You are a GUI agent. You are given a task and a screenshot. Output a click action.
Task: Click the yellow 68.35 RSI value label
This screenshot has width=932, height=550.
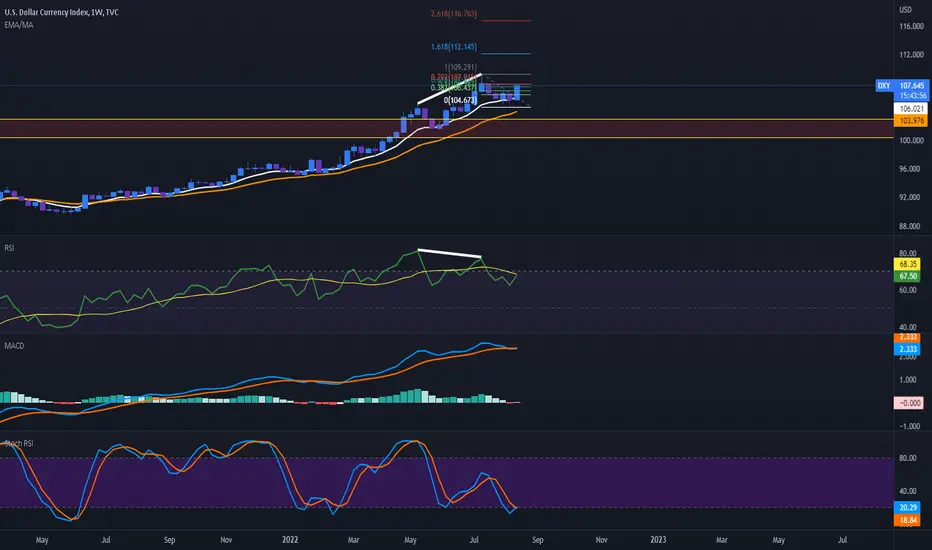click(907, 264)
